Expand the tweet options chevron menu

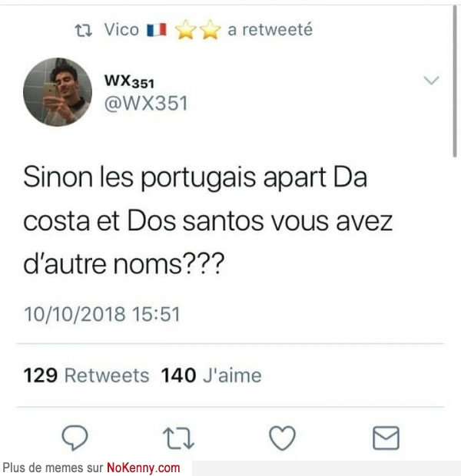pyautogui.click(x=432, y=81)
